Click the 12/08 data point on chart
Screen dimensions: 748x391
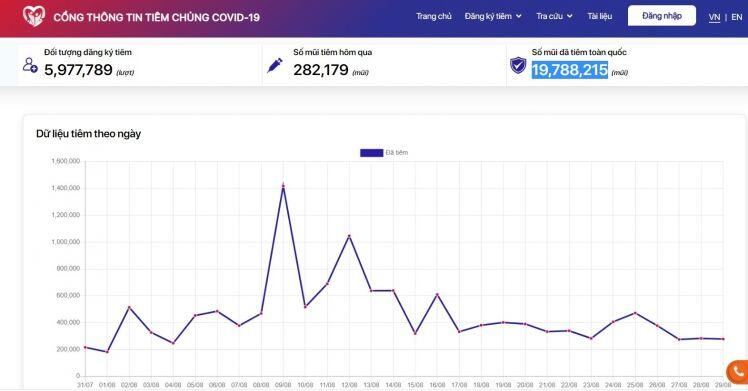pyautogui.click(x=349, y=236)
